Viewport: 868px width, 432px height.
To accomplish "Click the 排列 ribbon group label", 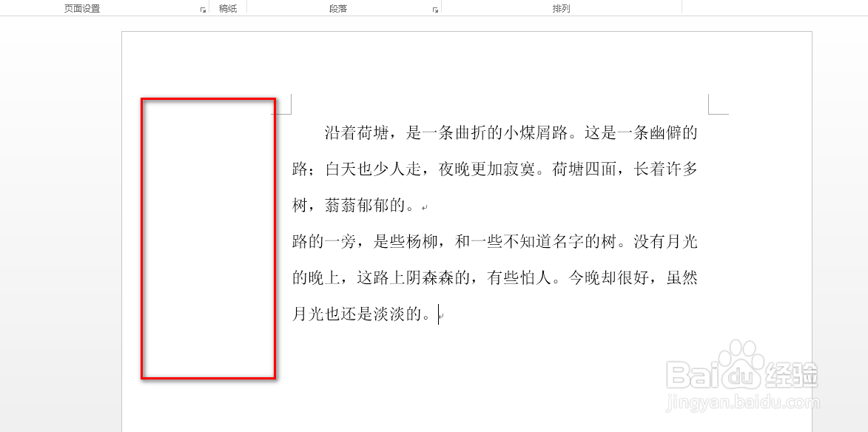I will pos(559,8).
